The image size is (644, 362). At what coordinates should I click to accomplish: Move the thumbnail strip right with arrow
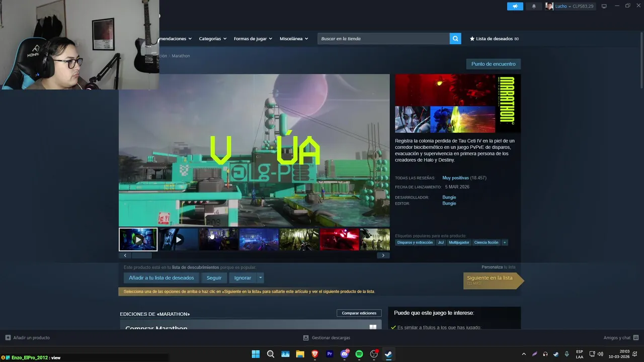point(383,255)
